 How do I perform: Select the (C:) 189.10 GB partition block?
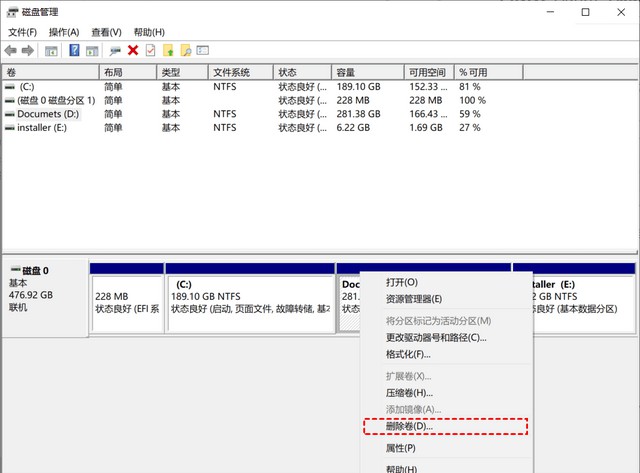[250, 301]
